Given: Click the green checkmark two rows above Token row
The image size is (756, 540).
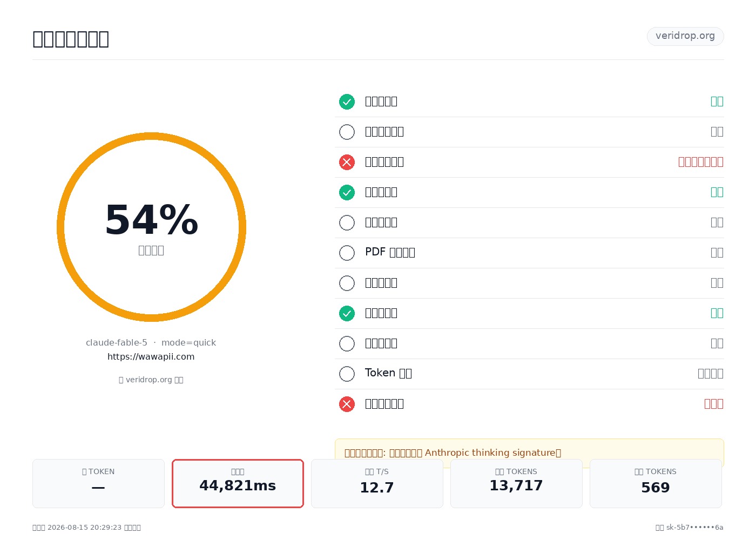Looking at the screenshot, I should click(347, 313).
